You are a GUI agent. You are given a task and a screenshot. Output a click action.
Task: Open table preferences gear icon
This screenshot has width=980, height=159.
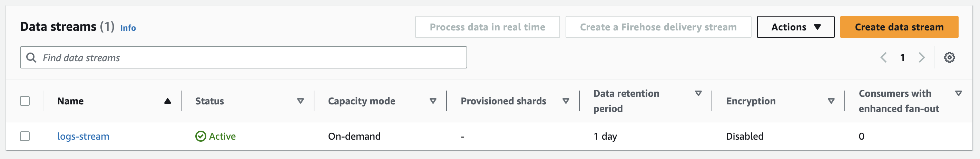click(x=949, y=58)
